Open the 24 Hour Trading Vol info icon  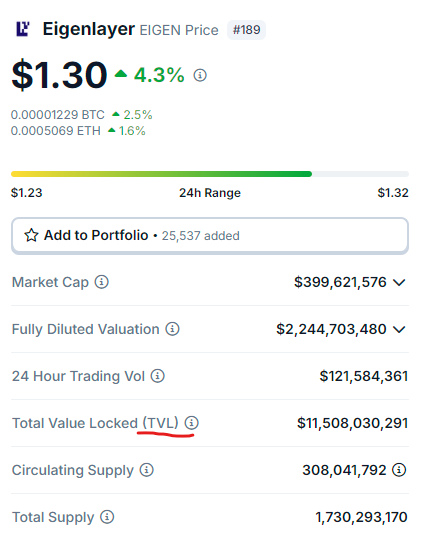point(158,376)
